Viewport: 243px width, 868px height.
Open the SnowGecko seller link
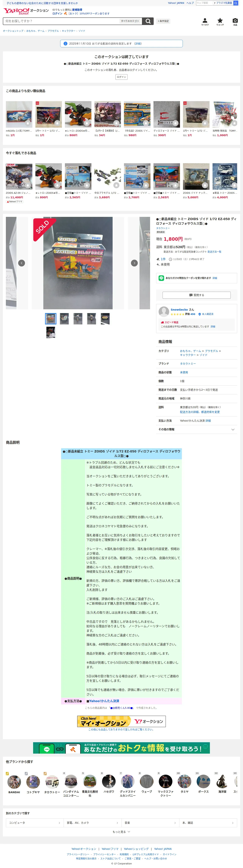point(179,310)
